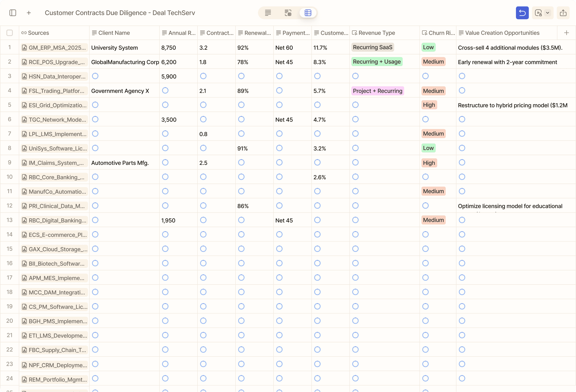Viewport: 576px width, 392px height.
Task: Click the run/play document icon
Action: click(x=538, y=13)
